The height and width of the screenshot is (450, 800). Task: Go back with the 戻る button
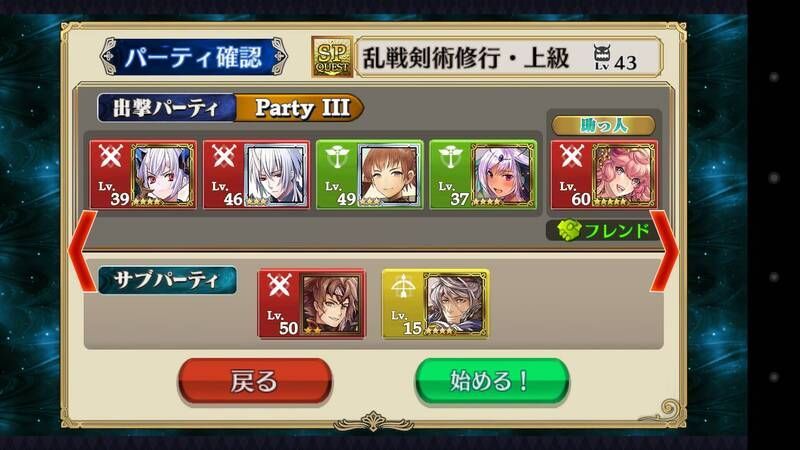255,381
